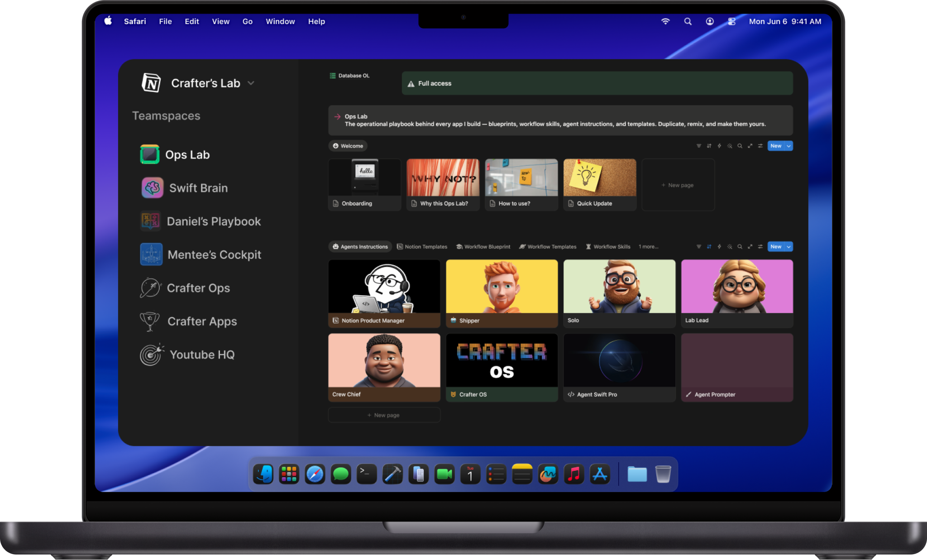Click the blue sort icon in Agents Instructions toolbar
Screen dimensions: 927x560
coord(709,247)
